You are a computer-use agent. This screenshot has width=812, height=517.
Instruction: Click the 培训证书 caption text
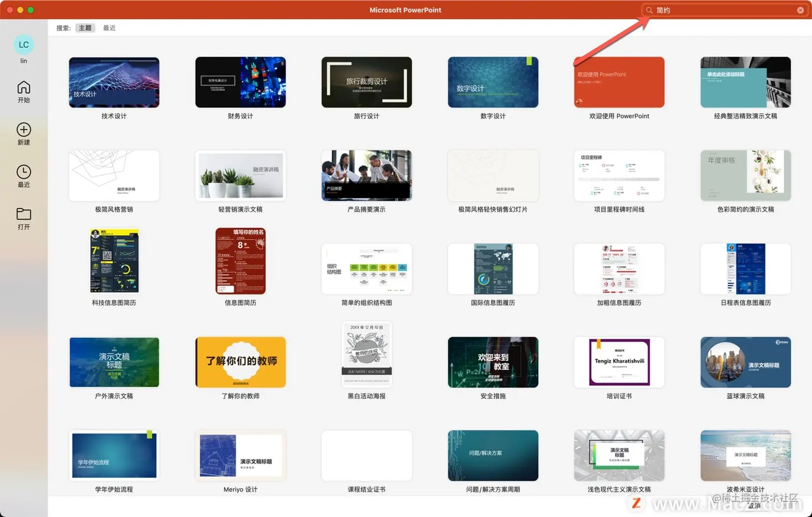619,396
